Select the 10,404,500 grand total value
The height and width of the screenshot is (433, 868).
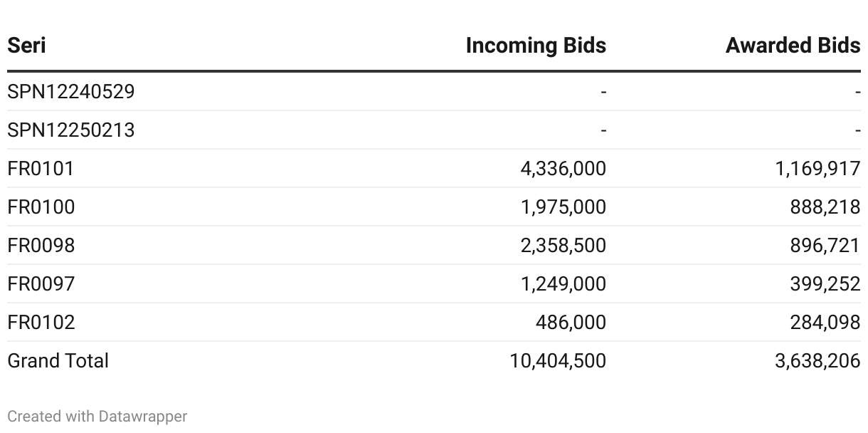[x=558, y=361]
